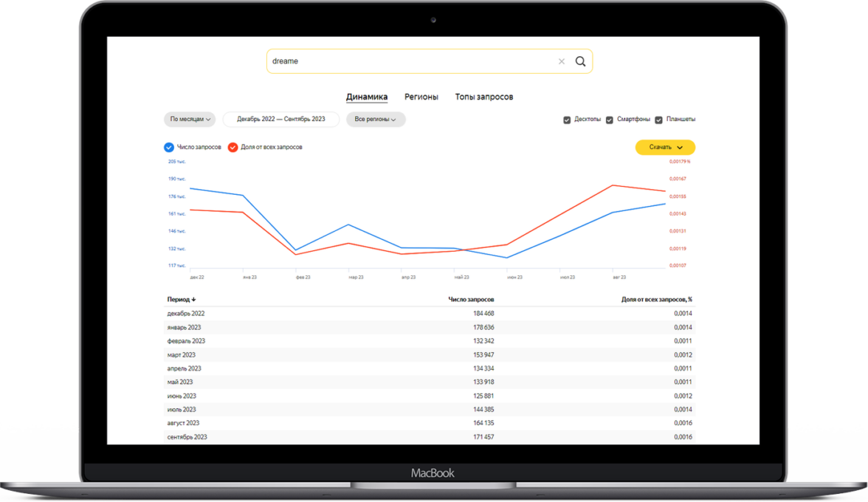Select the июль 2023 row
Viewport: 868px width, 502px height.
click(x=430, y=410)
